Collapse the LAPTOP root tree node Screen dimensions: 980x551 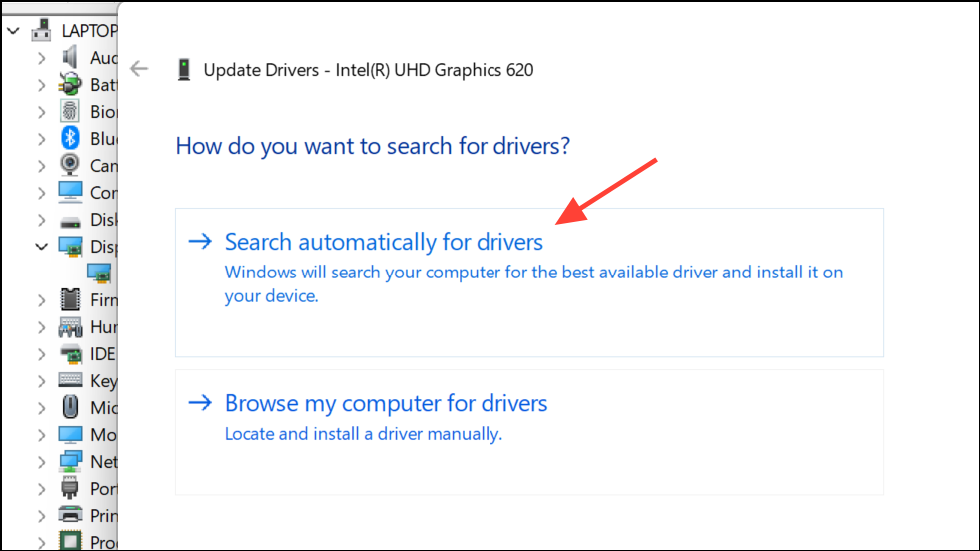12,30
